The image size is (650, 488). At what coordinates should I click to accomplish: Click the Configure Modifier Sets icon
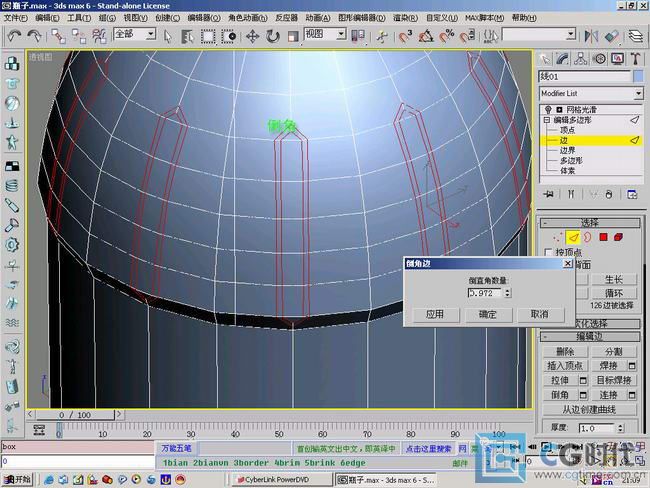click(632, 194)
